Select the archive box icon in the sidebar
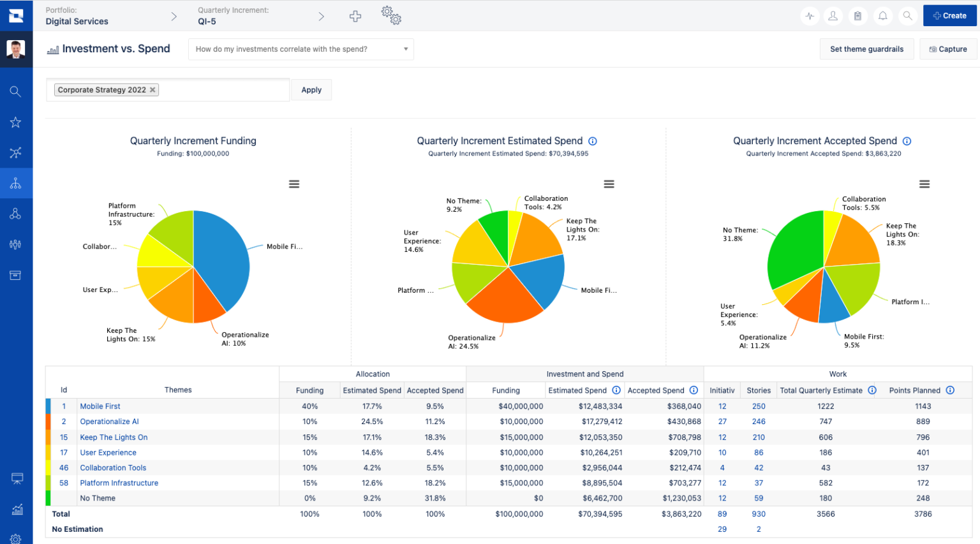980x544 pixels. click(17, 275)
